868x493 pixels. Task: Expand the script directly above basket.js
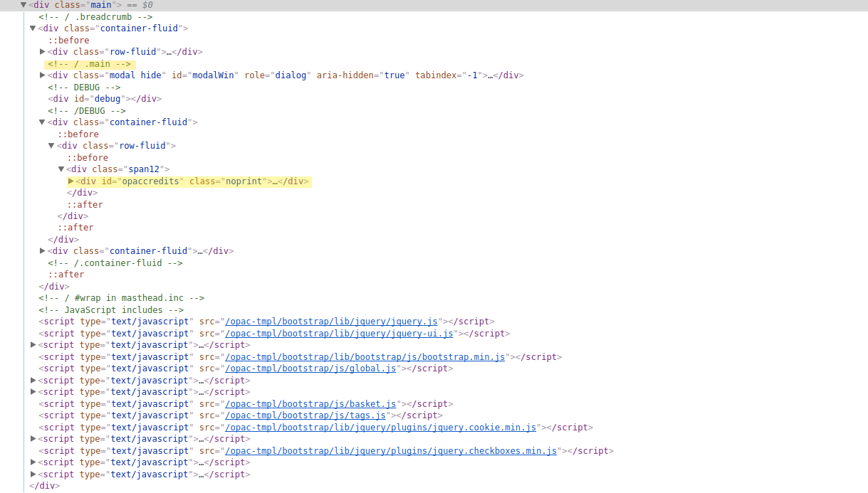(x=33, y=392)
